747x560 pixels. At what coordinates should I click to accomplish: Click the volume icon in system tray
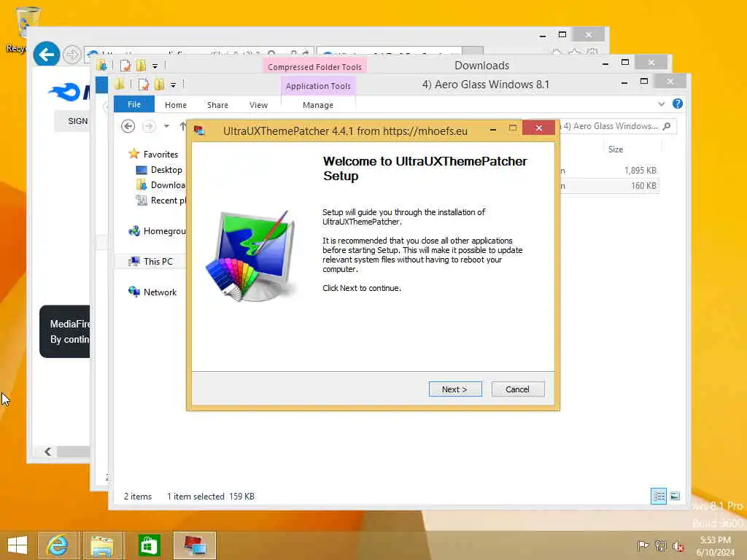pyautogui.click(x=678, y=545)
